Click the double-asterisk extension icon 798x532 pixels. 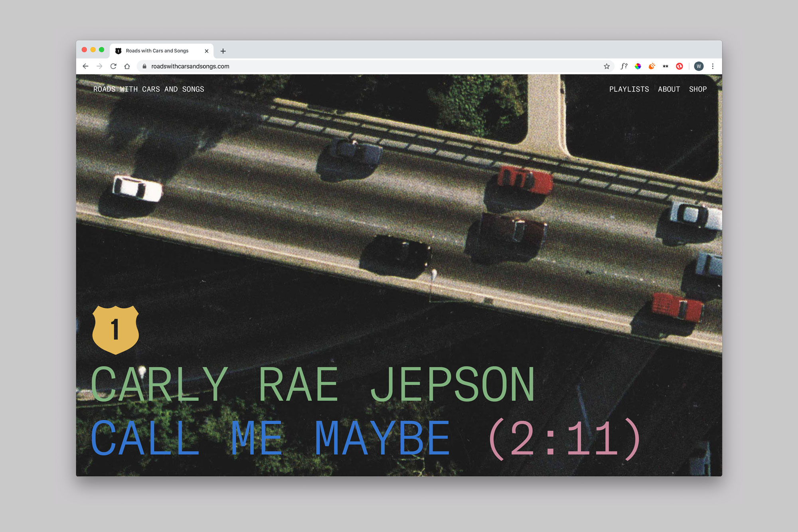pos(666,66)
